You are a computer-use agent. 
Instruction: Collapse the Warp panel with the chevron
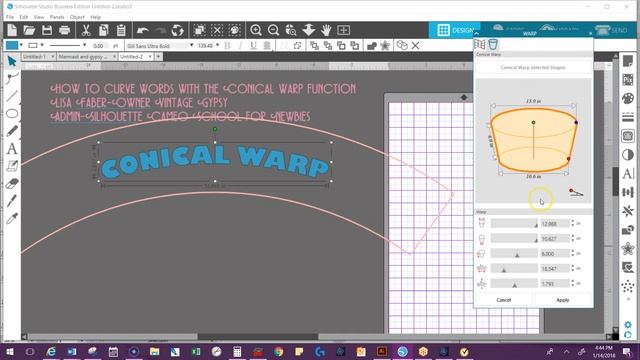pos(476,33)
